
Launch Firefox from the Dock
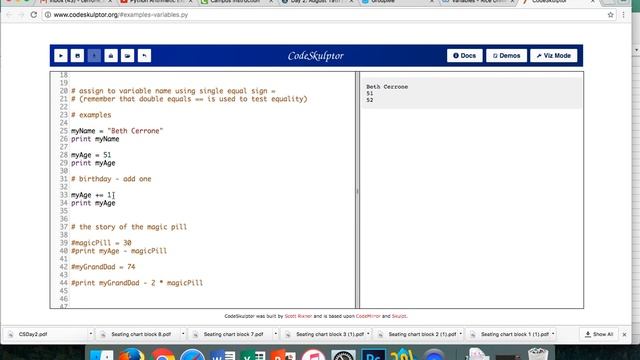[x=131, y=354]
